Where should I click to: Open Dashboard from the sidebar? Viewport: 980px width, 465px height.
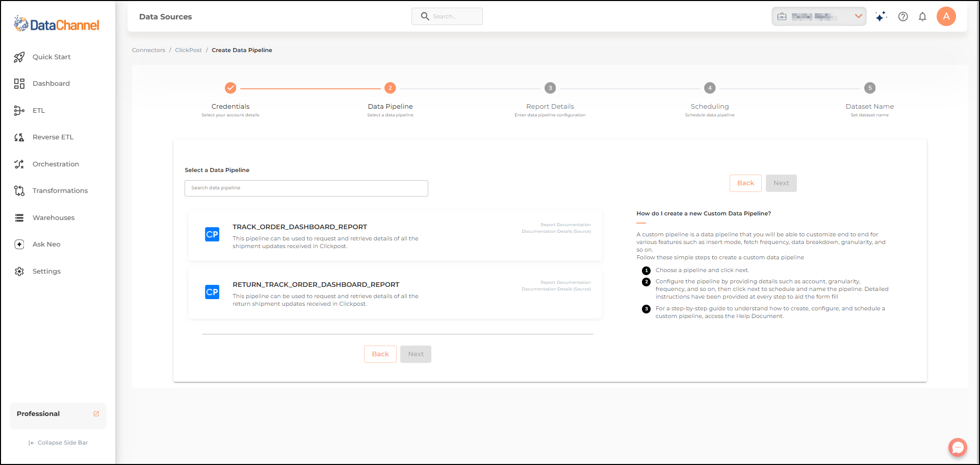point(51,84)
